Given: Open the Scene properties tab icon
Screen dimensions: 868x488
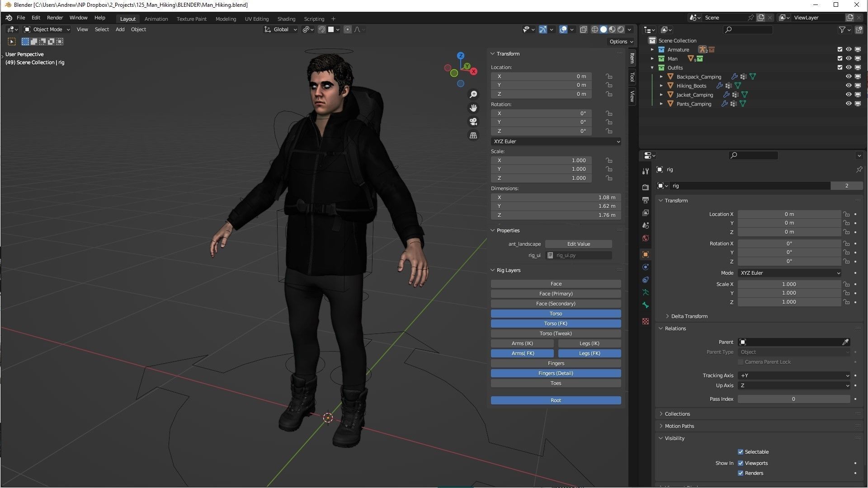Looking at the screenshot, I should tap(646, 225).
